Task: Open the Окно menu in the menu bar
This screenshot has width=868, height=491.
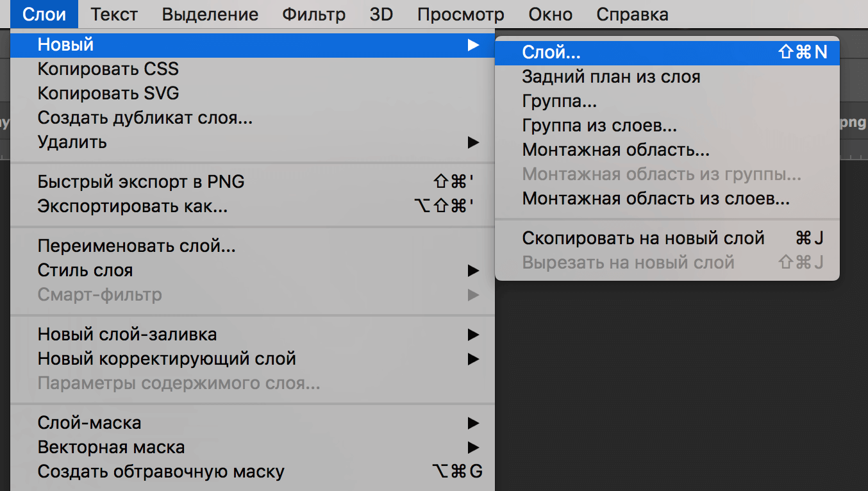Action: point(549,14)
